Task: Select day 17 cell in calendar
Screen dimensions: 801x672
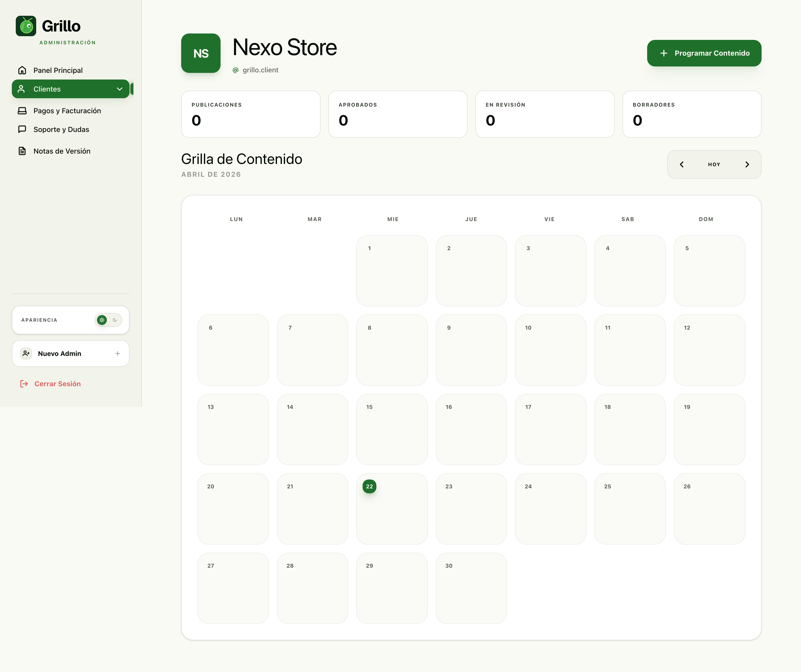Action: (550, 430)
